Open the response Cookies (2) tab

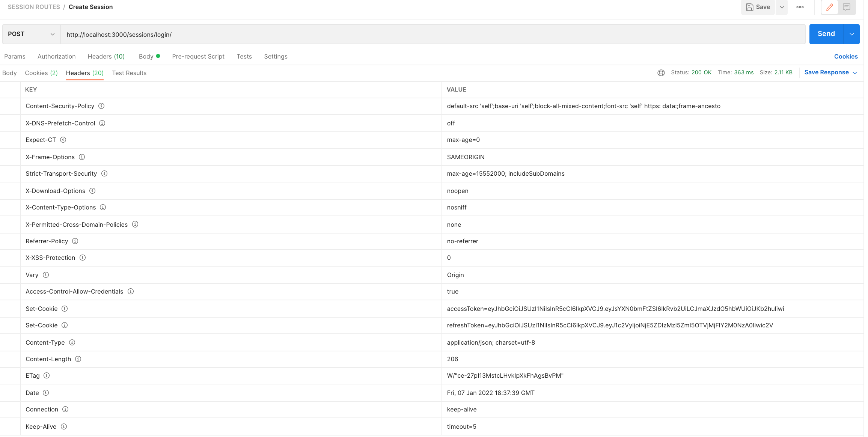(x=41, y=73)
